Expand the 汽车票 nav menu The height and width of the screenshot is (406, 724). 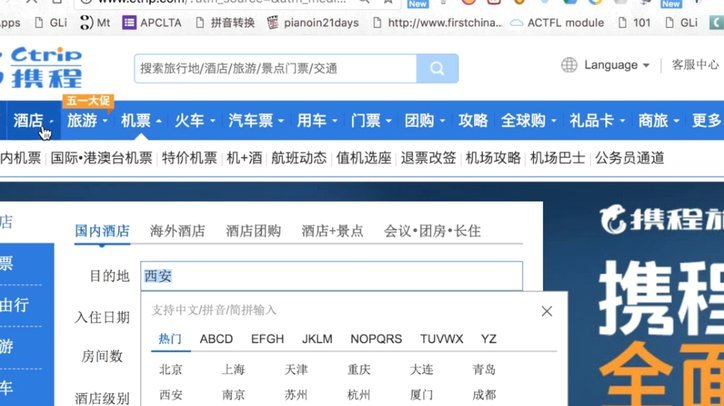pyautogui.click(x=256, y=121)
